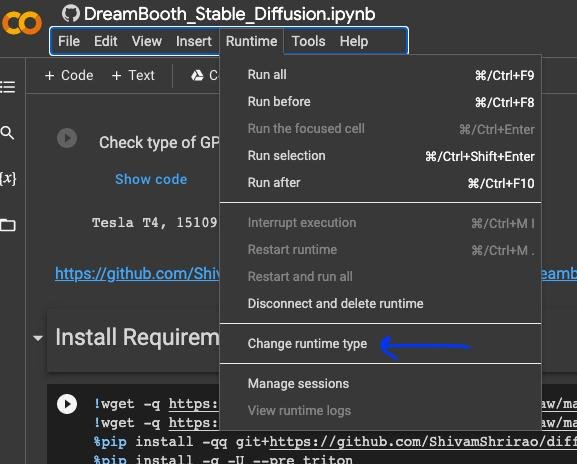Click the first wget https link in code
Screen dimensions: 577x464
[194, 404]
